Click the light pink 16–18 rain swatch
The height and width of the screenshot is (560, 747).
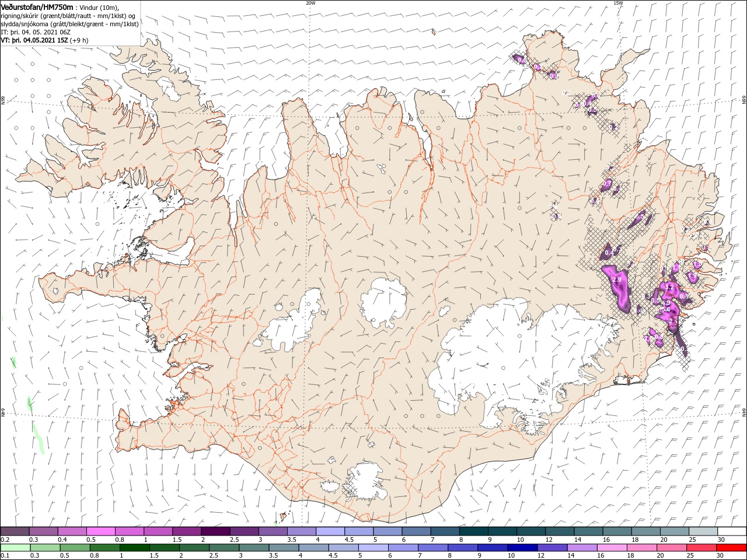(x=612, y=548)
